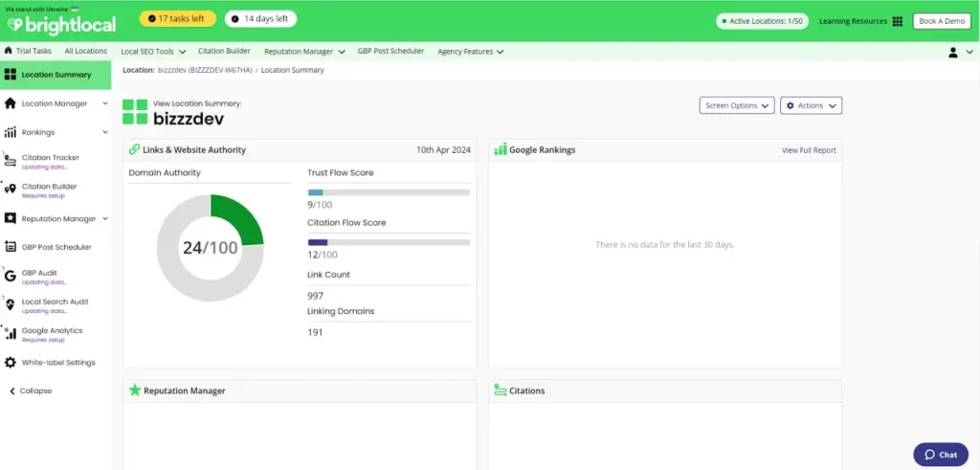Viewport: 980px width, 470px height.
Task: Click the Citation Tracker icon
Action: 10,161
